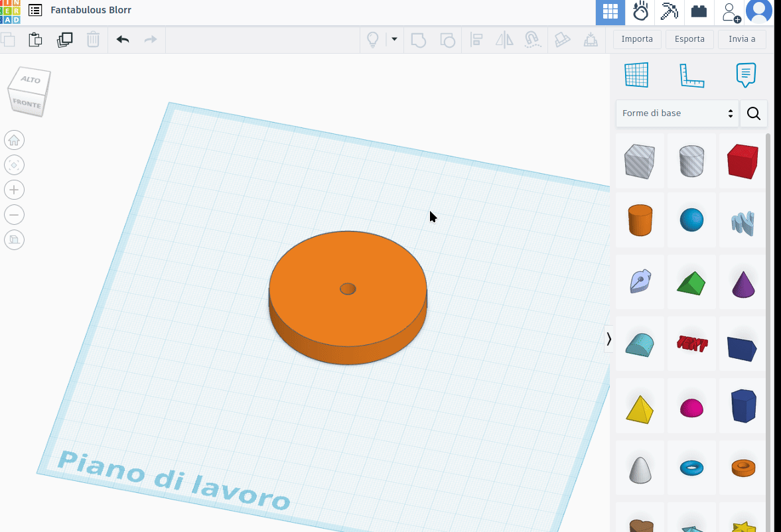Image resolution: width=781 pixels, height=532 pixels.
Task: Click the Paste clipboard icon
Action: pos(35,39)
